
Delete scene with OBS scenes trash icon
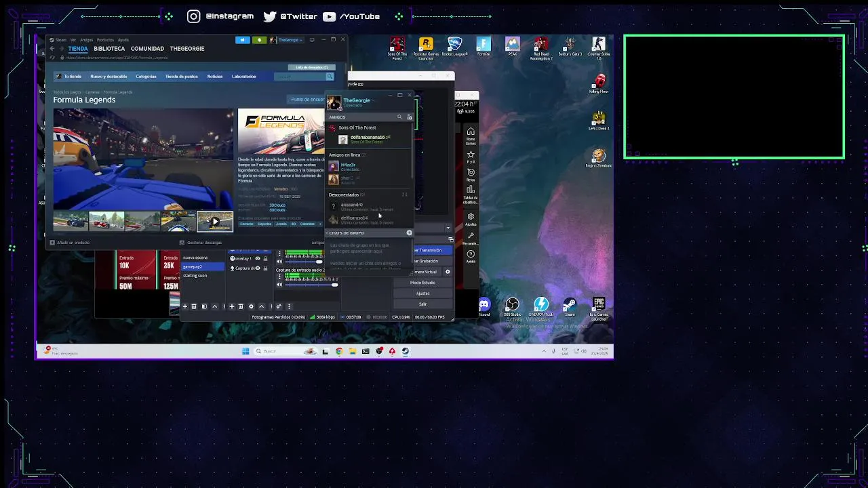(194, 306)
